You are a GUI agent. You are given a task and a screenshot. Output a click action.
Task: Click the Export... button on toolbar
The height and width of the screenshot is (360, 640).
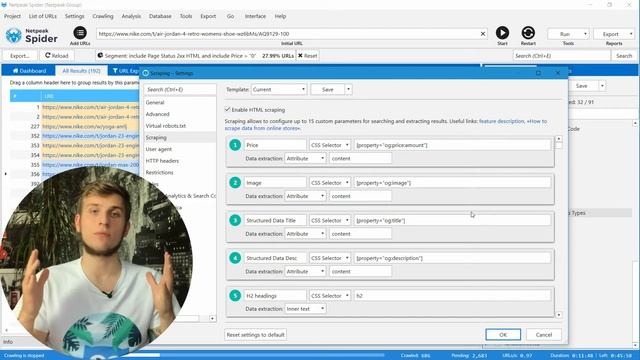coord(20,56)
